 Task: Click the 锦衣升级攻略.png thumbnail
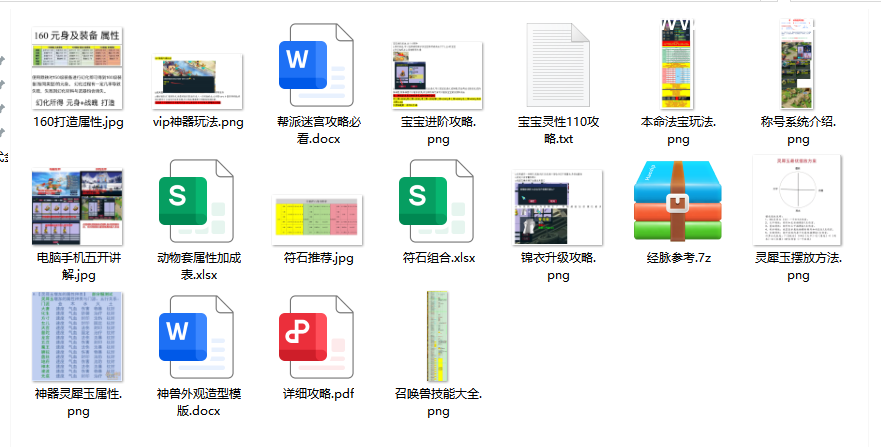(558, 207)
